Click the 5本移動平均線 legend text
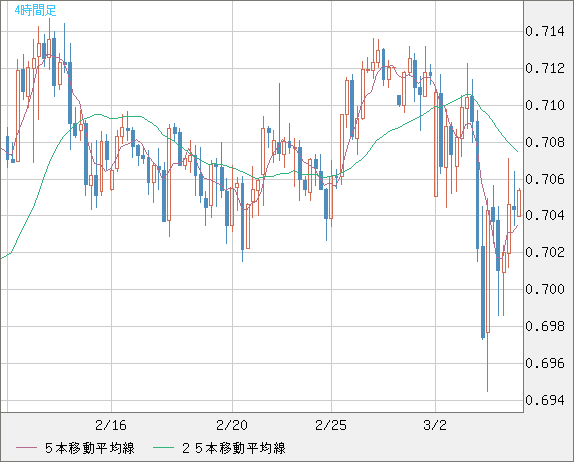 (90, 448)
